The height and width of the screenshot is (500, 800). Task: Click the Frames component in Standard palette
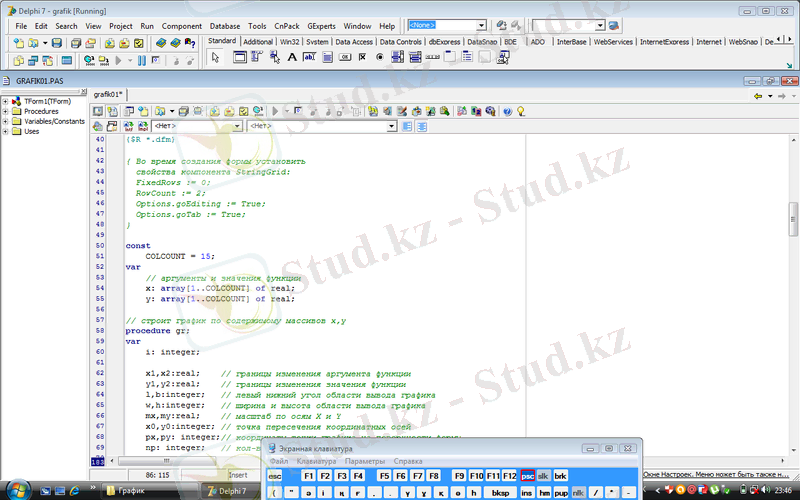(240, 58)
